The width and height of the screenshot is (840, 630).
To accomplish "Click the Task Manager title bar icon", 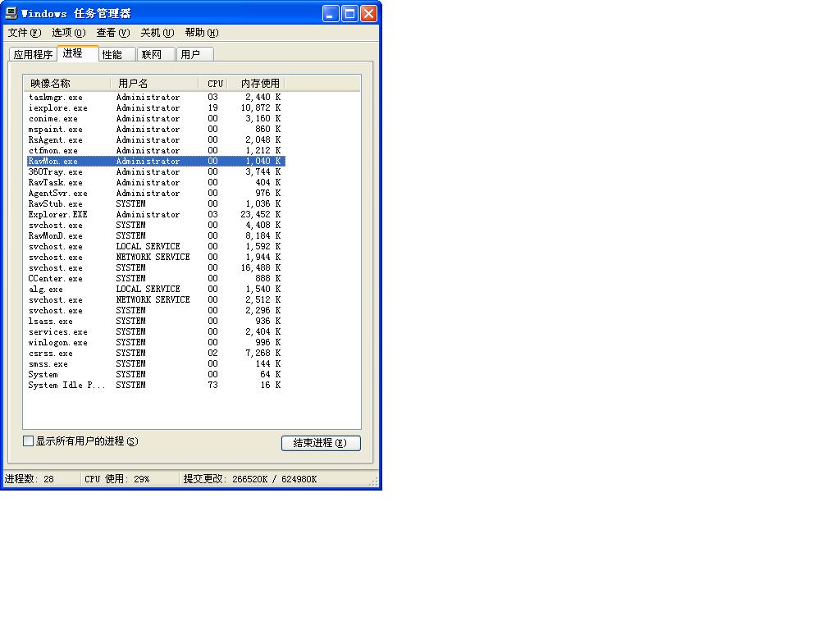I will (x=11, y=13).
